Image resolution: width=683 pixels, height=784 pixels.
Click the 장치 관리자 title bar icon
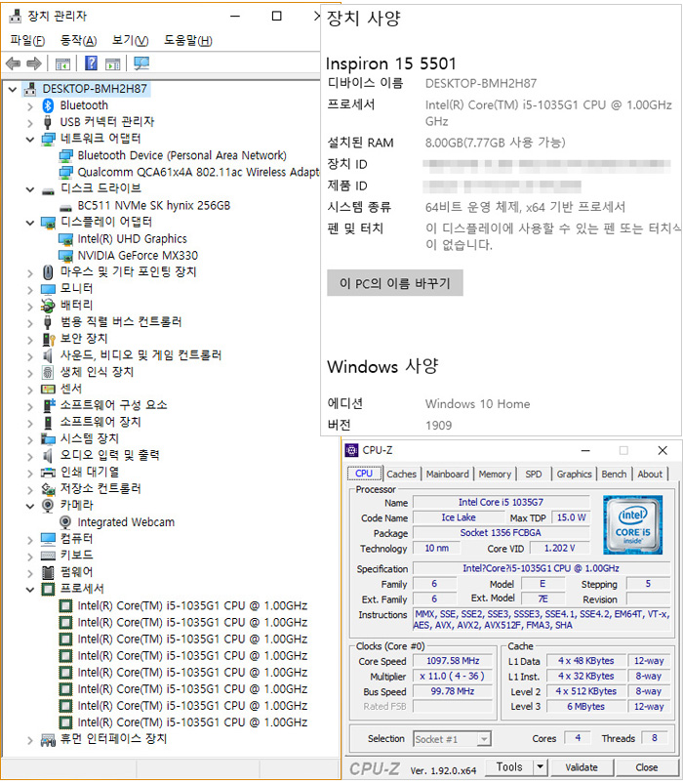pyautogui.click(x=16, y=17)
